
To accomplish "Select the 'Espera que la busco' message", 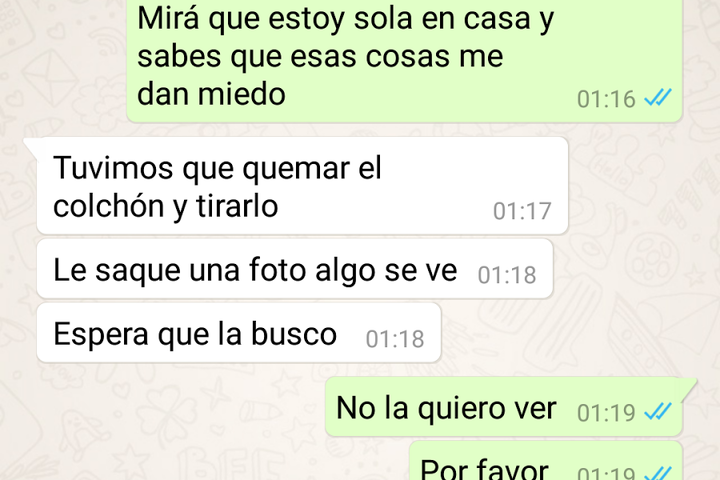I will pos(239,333).
